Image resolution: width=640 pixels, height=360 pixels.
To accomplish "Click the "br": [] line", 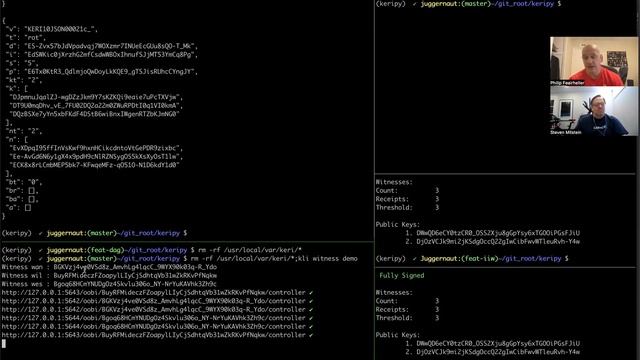I will [x=22, y=191].
